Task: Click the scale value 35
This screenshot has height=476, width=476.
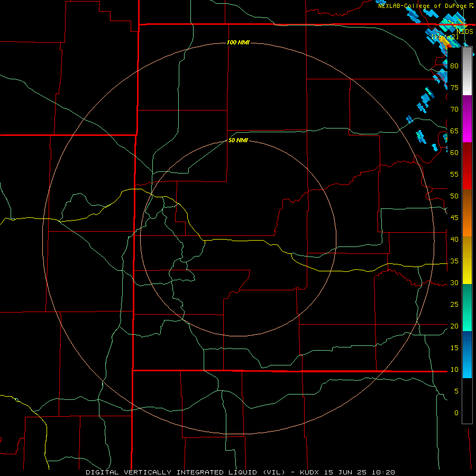Action: (x=454, y=261)
